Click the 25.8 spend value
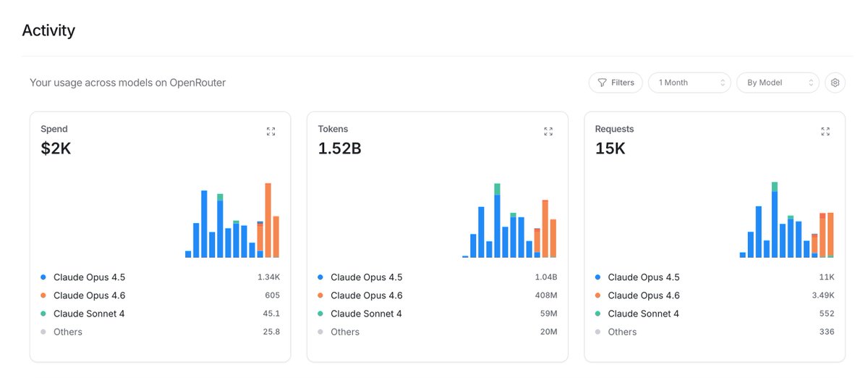The image size is (868, 378). pyautogui.click(x=271, y=332)
